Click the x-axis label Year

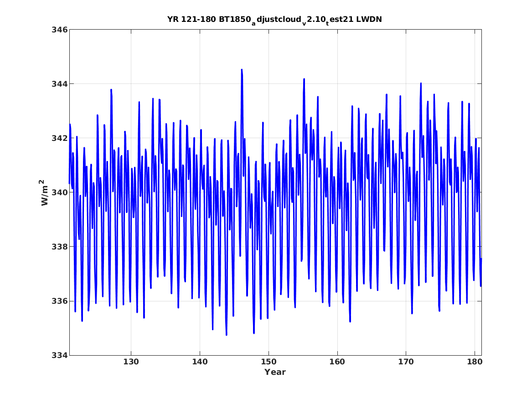275,372
